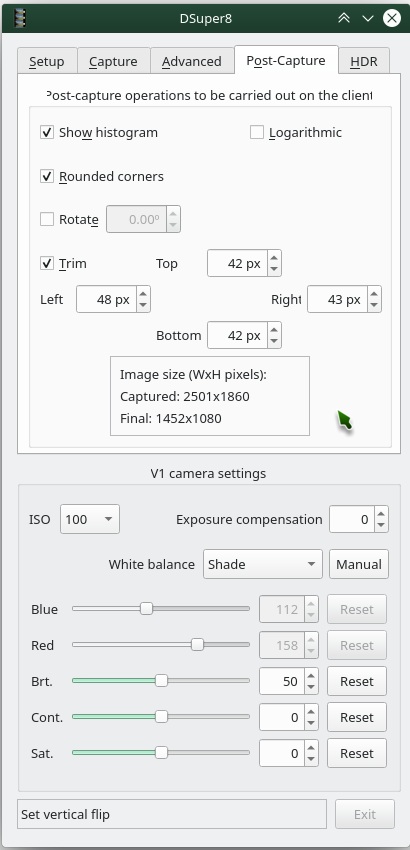Screen dimensions: 410x850
Task: Enable the Logarithmic checkbox
Action: [x=257, y=132]
